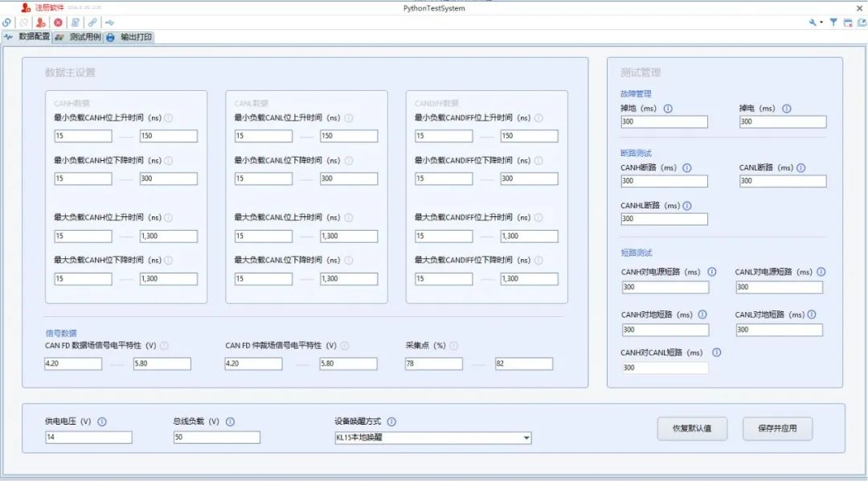Image resolution: width=868 pixels, height=481 pixels.
Task: Click the 故障管理 section heading
Action: point(636,94)
